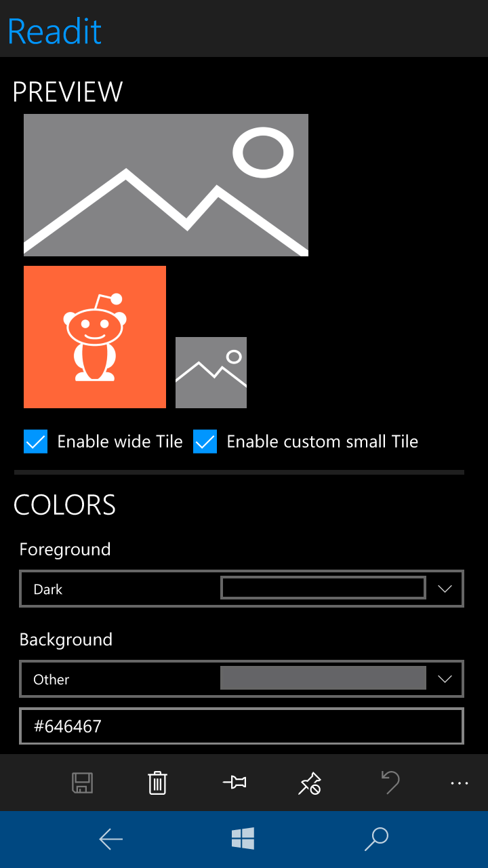Disable the Enable wide Tile checkbox
The width and height of the screenshot is (488, 868).
[35, 441]
